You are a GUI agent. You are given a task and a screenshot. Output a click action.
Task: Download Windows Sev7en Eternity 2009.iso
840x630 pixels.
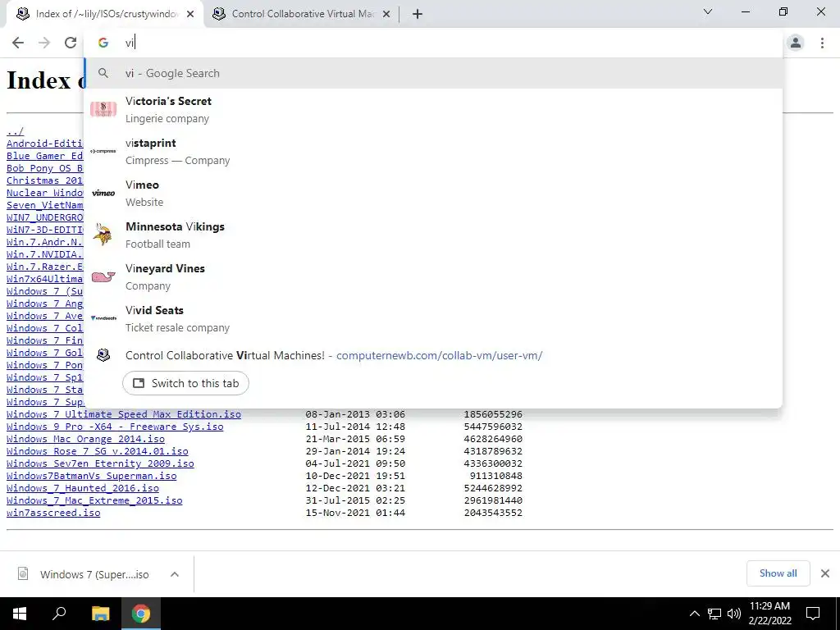coord(100,463)
